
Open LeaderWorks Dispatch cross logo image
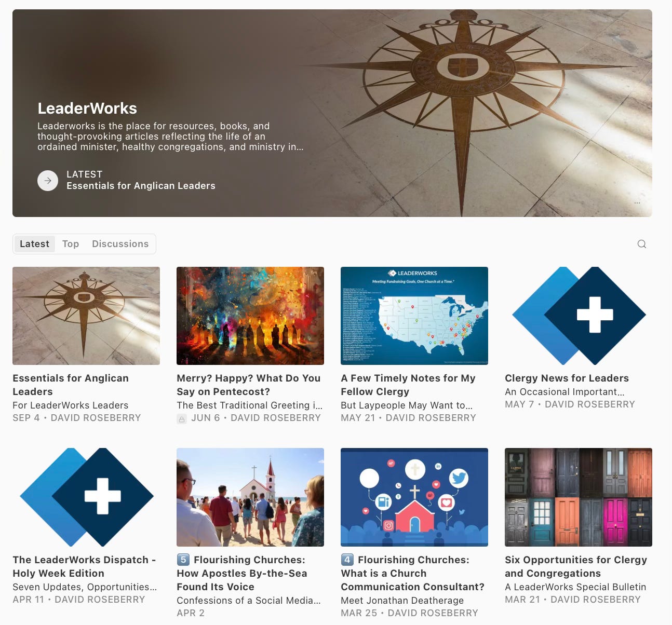[86, 497]
